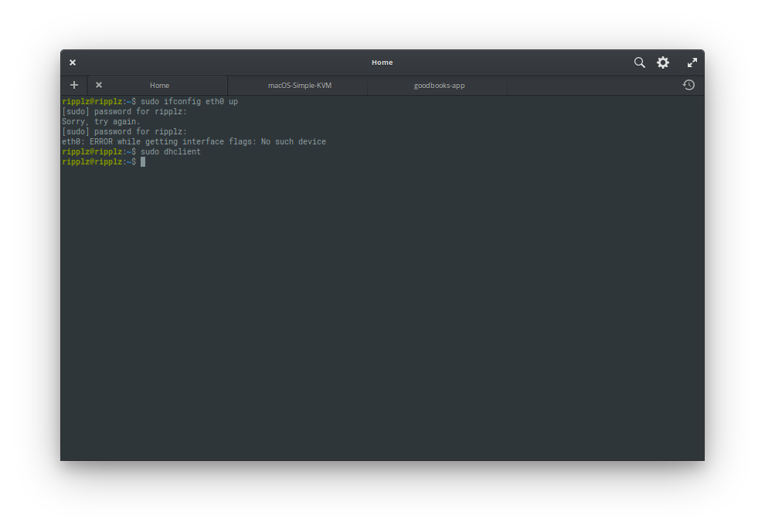
Task: Open terminal settings via gear icon
Action: click(x=663, y=63)
